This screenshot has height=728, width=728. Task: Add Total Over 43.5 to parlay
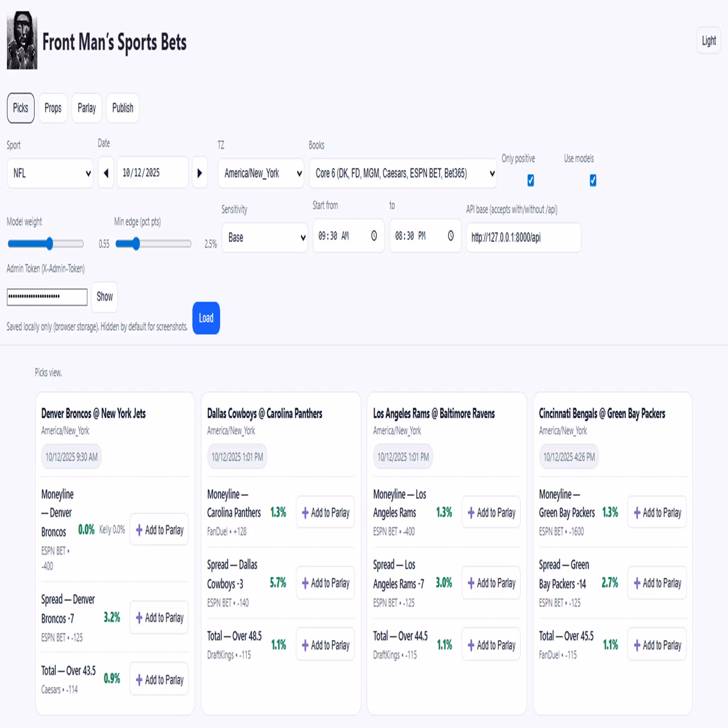159,680
